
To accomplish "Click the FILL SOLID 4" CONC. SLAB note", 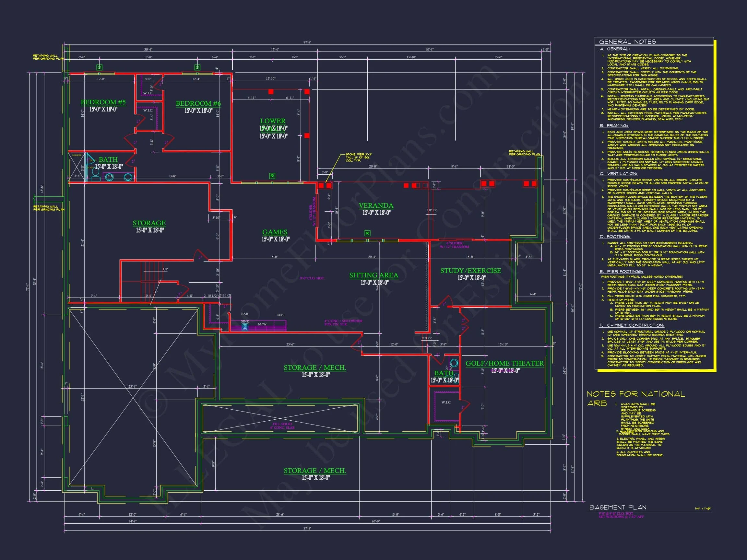I will [x=282, y=426].
